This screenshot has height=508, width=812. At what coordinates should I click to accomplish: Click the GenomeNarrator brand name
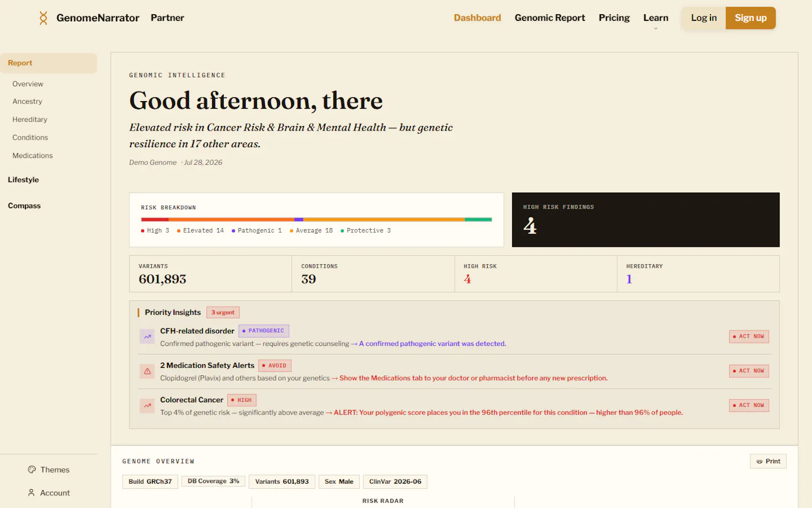pos(97,18)
